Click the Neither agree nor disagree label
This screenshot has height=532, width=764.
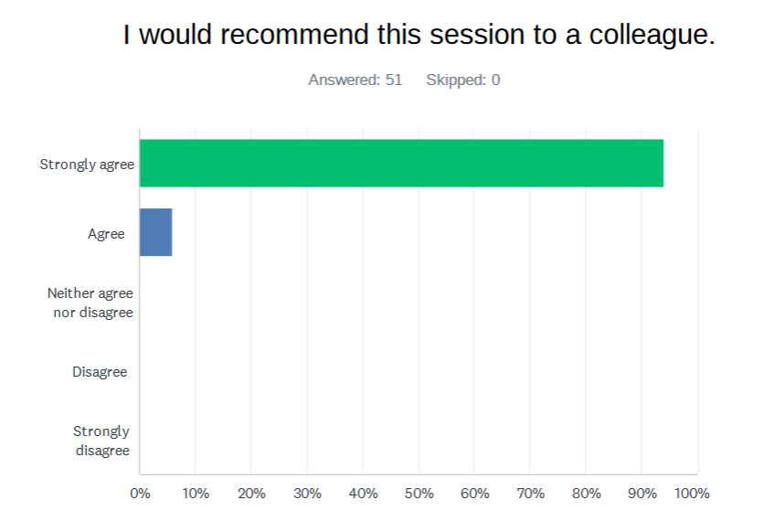coord(90,303)
